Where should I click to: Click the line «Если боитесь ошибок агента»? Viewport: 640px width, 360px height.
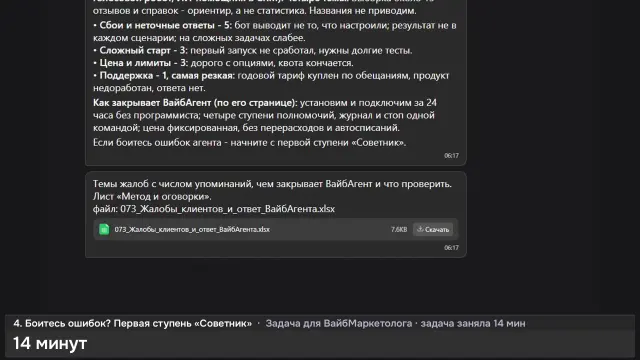(x=249, y=143)
